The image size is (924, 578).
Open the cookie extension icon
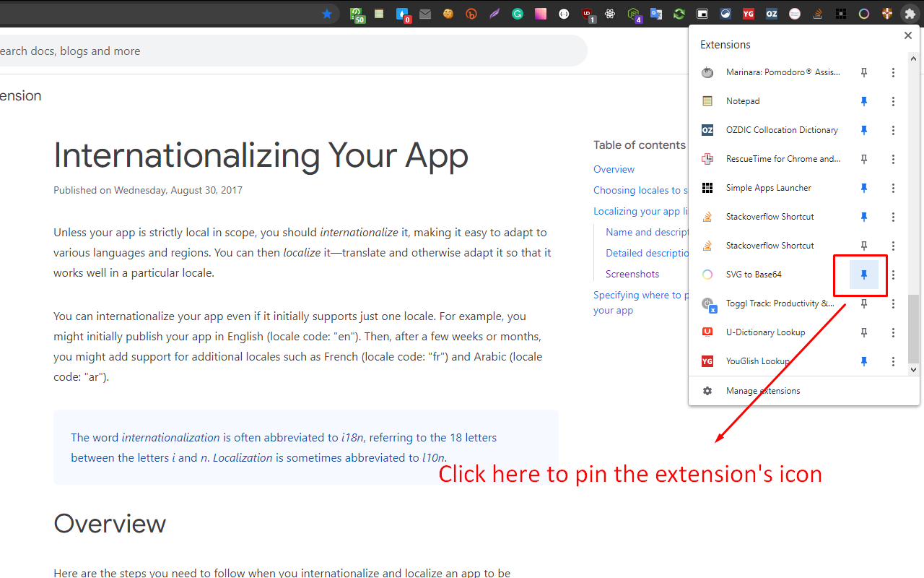[448, 14]
